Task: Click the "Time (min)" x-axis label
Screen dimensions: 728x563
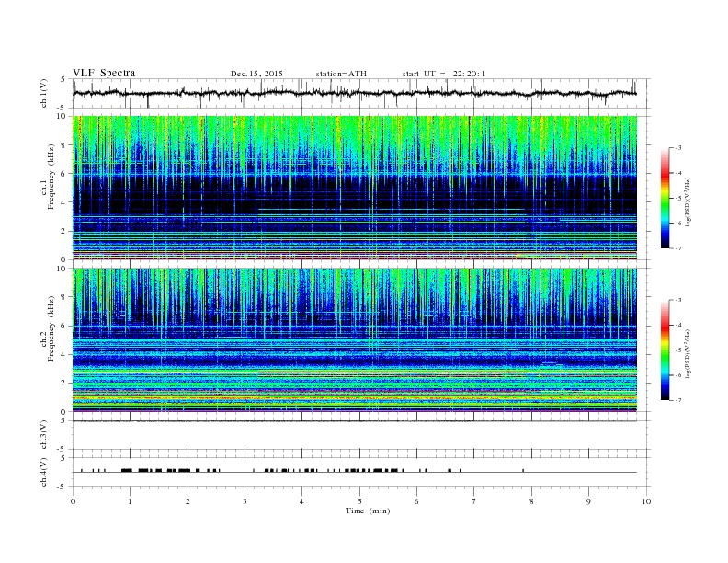Action: [368, 511]
